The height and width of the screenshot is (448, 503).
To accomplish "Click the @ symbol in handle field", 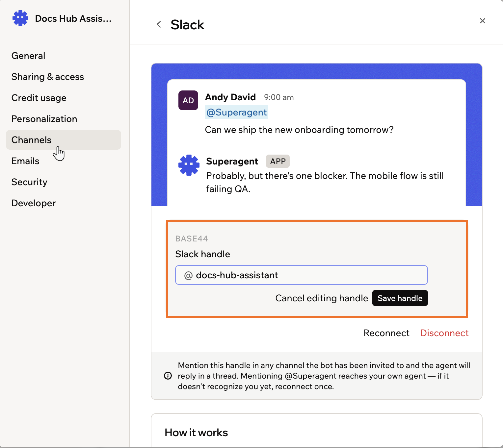I will (188, 275).
